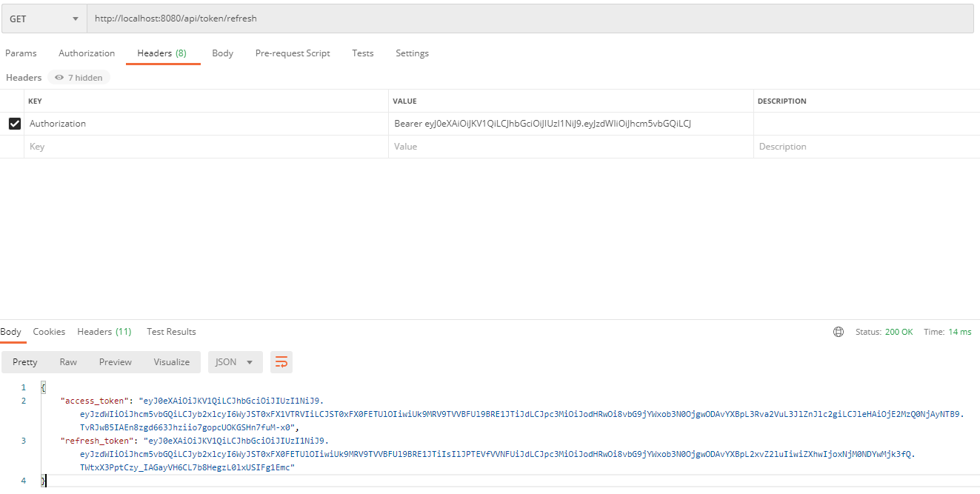Switch to the Tests tab

(x=362, y=53)
